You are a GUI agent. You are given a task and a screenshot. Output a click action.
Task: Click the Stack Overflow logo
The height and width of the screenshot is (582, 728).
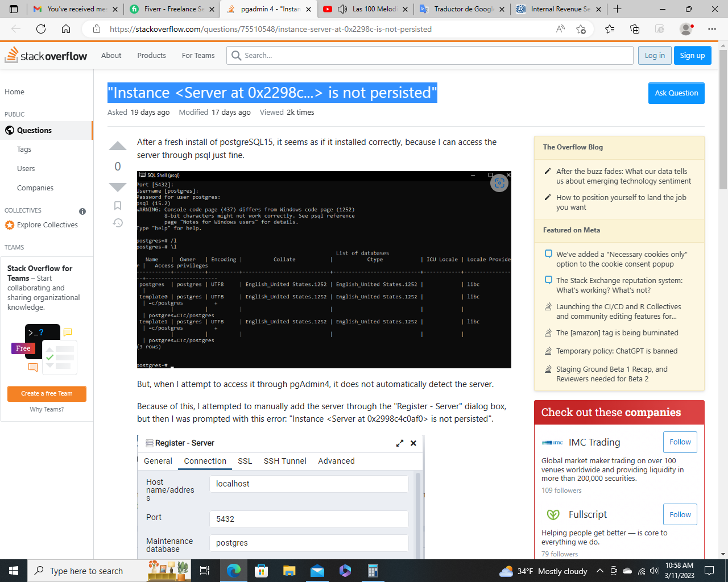tap(46, 56)
